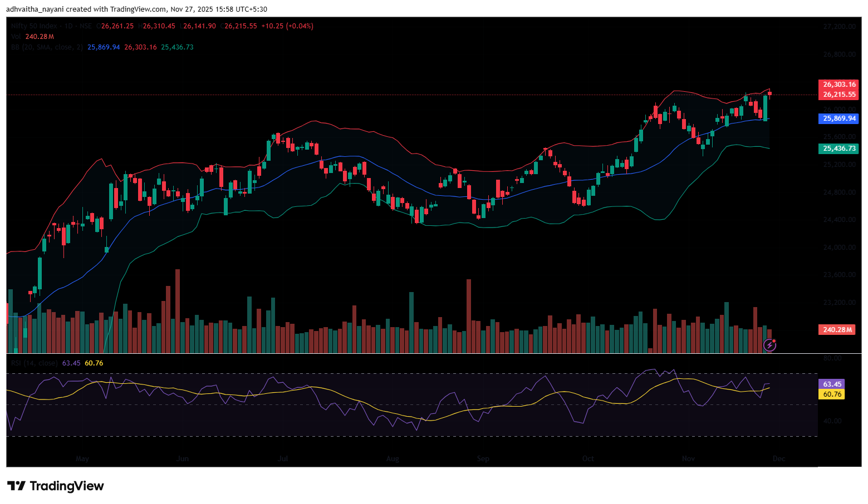Select the BB (20, SMA, close, 2) legend
Viewport: 868px width, 504px height.
click(47, 47)
